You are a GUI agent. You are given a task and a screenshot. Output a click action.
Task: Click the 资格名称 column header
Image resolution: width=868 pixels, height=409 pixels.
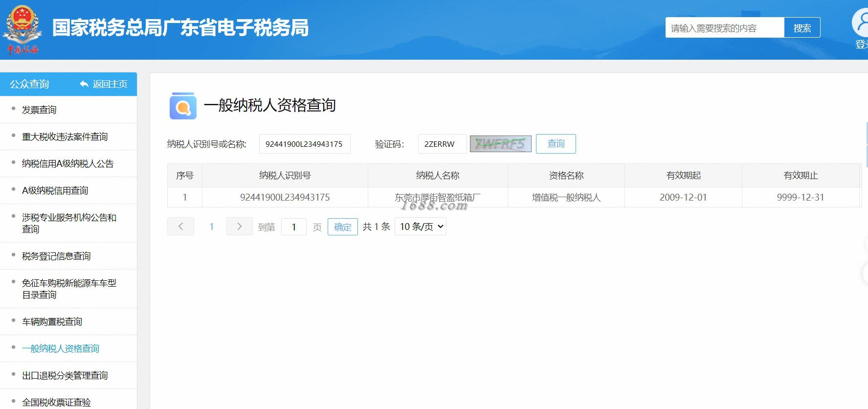(x=566, y=175)
